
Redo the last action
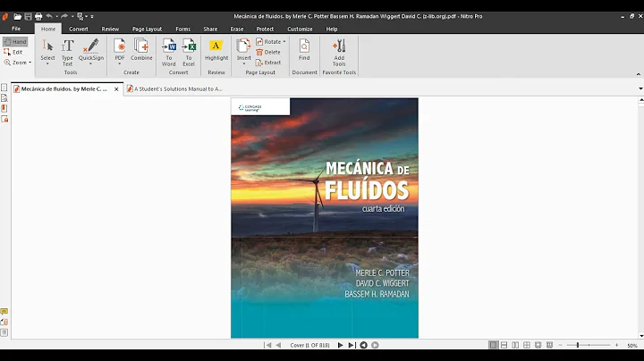64,16
